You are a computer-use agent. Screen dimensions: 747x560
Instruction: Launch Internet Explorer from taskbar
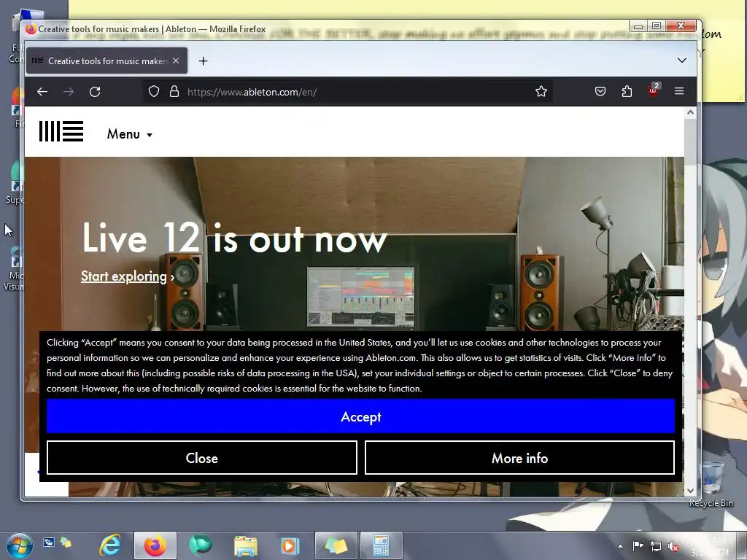tap(110, 545)
